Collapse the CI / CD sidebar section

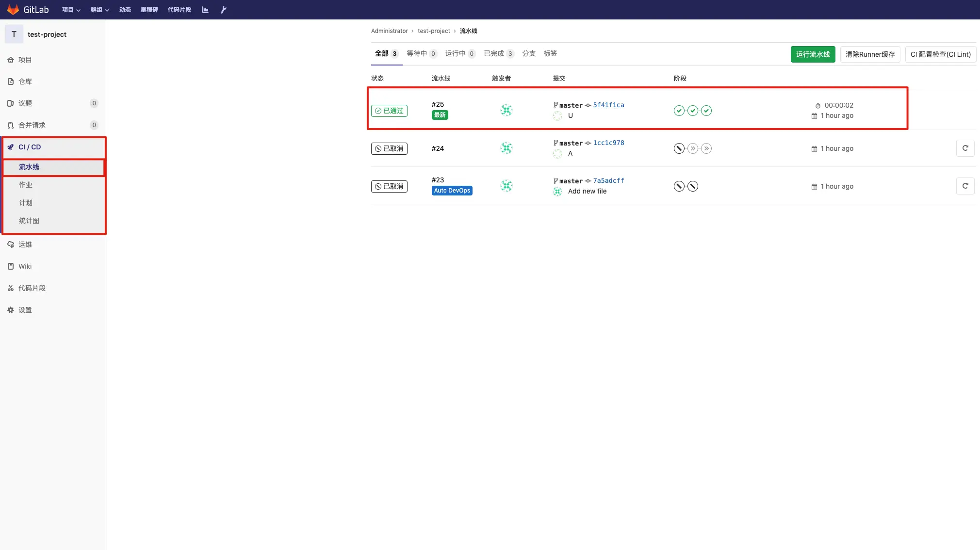(x=30, y=147)
